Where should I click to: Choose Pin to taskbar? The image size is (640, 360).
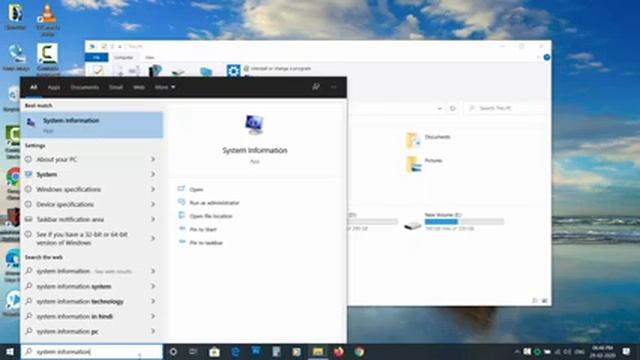(206, 243)
